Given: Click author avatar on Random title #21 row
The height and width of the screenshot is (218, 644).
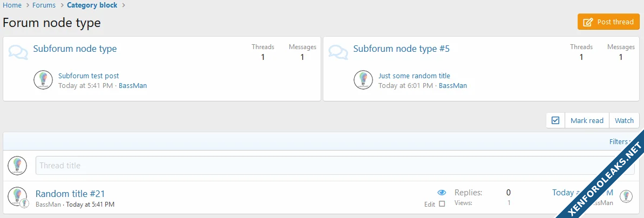Looking at the screenshot, I should pos(17,196).
